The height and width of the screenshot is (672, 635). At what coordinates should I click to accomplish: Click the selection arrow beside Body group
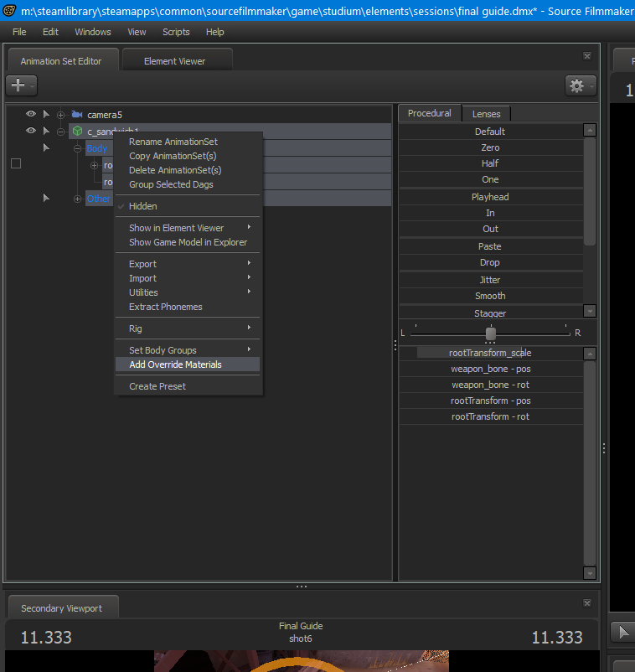46,147
